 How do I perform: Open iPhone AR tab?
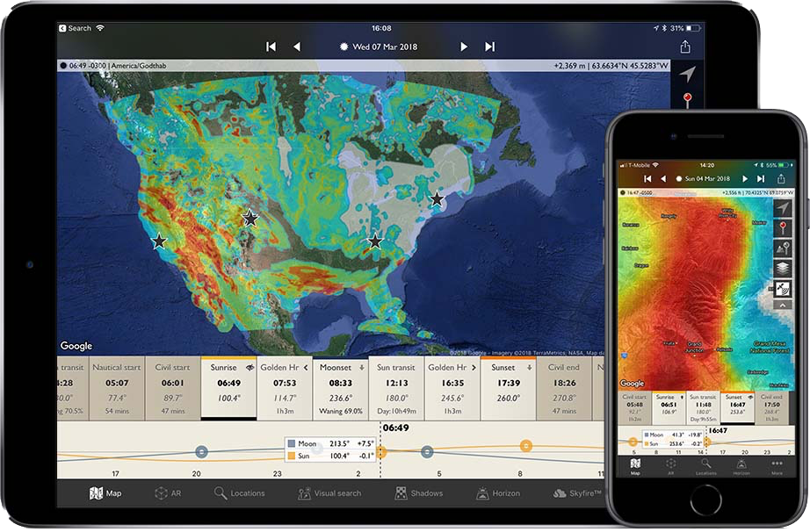[x=670, y=466]
